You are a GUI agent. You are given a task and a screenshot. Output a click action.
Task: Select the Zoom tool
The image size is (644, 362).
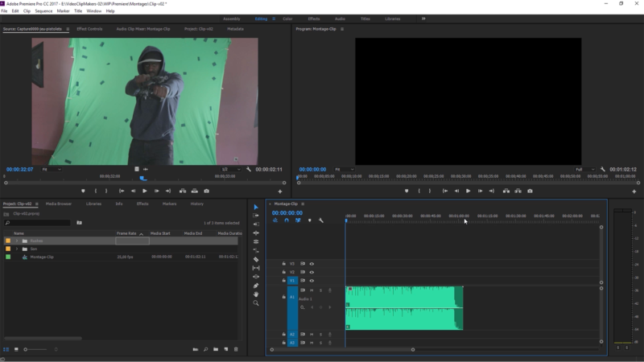point(256,303)
